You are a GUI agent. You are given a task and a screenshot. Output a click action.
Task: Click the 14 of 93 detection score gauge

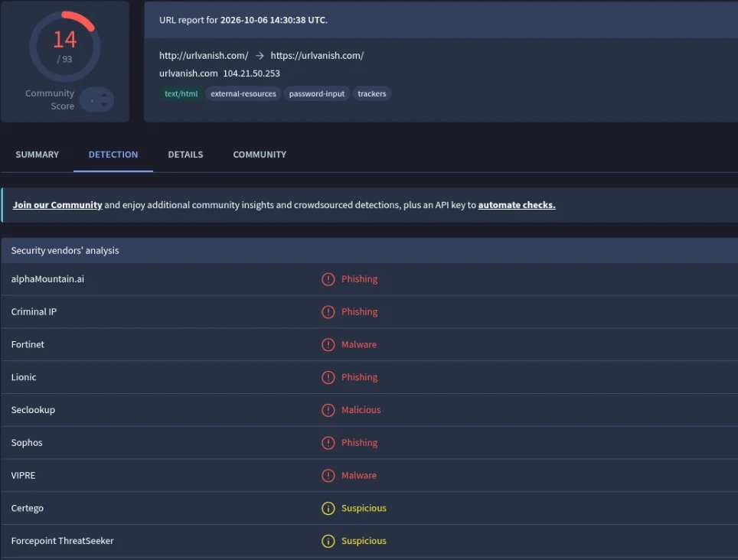64,47
